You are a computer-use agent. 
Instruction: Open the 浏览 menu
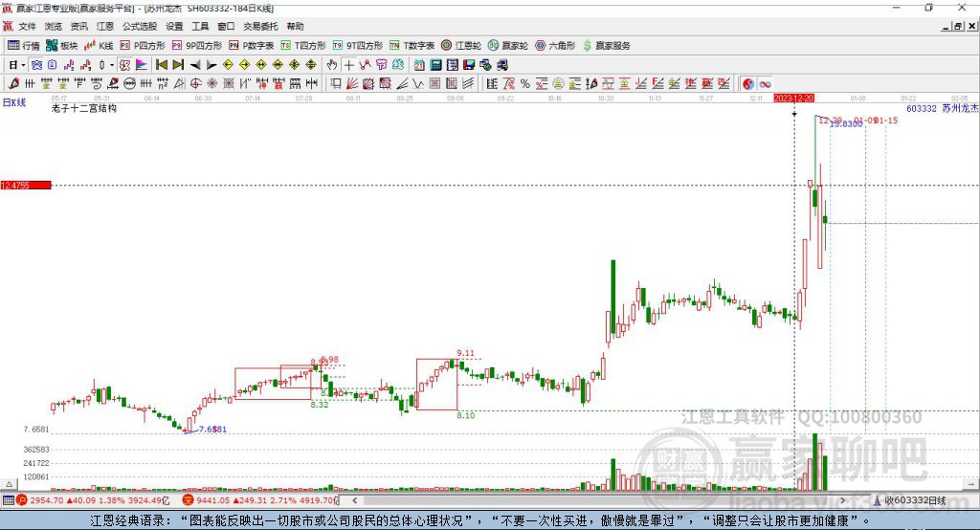coord(54,26)
